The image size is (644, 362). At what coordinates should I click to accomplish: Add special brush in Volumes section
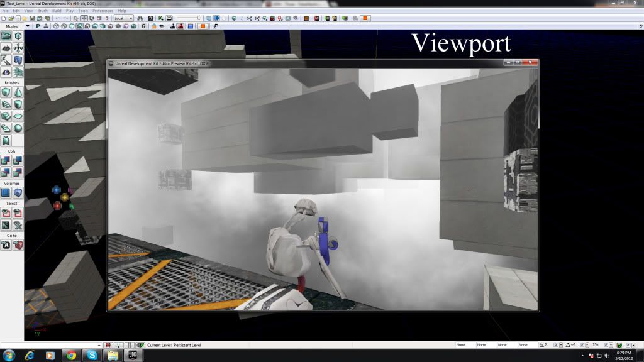click(x=6, y=192)
